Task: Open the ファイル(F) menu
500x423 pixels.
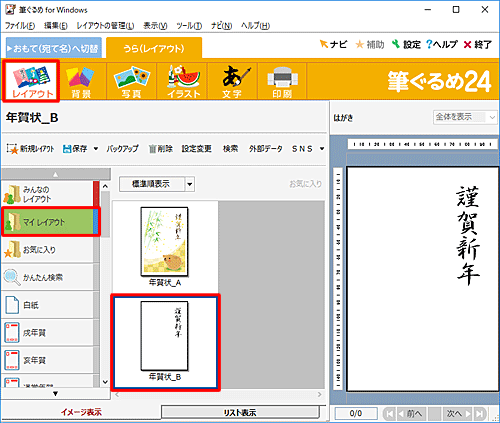Action: pos(20,26)
